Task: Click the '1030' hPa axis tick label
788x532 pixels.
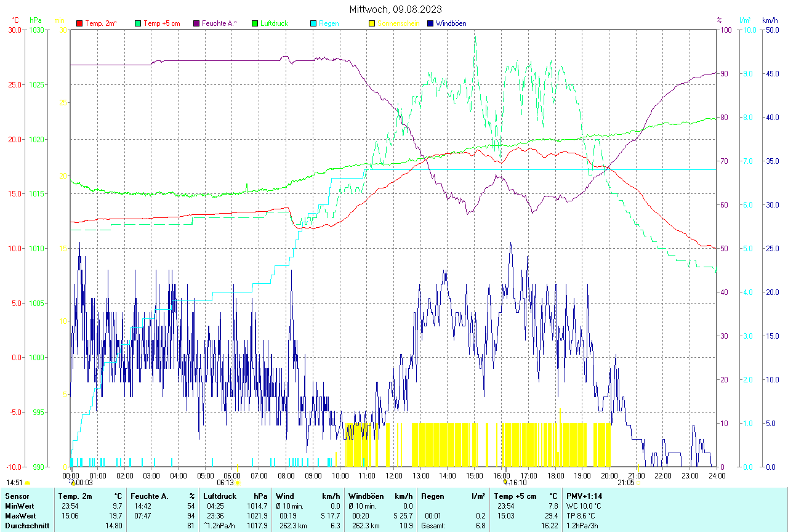Action: 37,30
